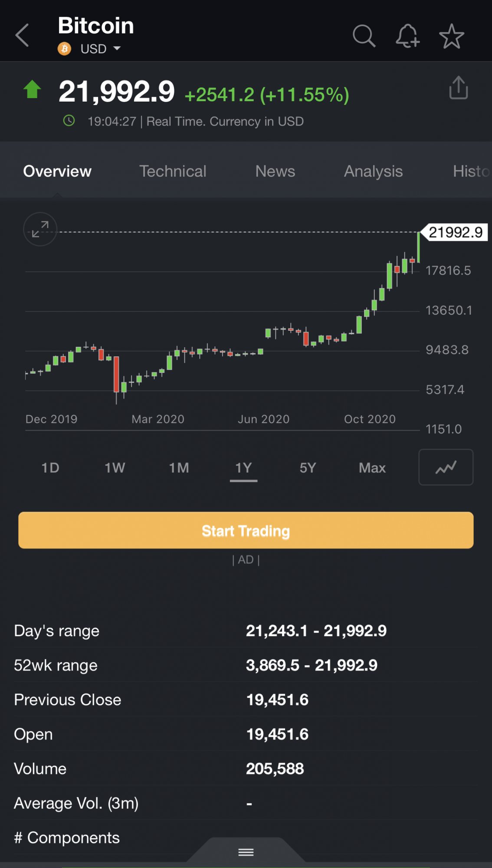Image resolution: width=492 pixels, height=868 pixels.
Task: Open the Analysis tab
Action: tap(373, 171)
